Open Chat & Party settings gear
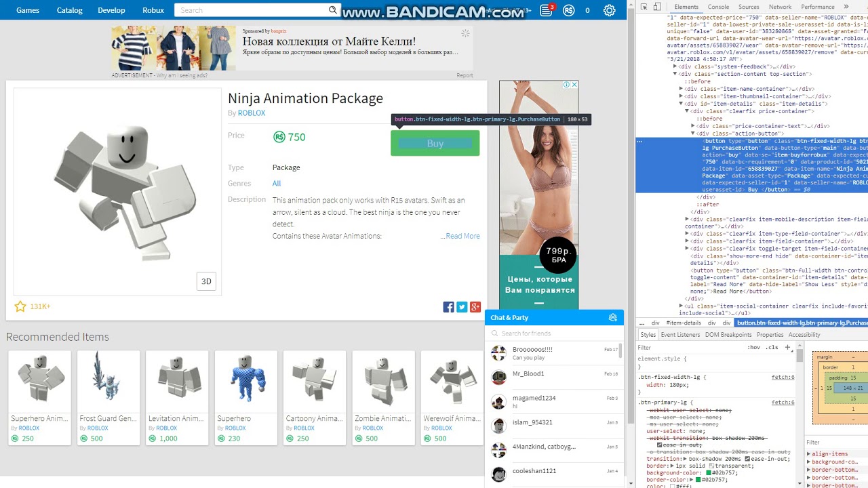 click(613, 317)
